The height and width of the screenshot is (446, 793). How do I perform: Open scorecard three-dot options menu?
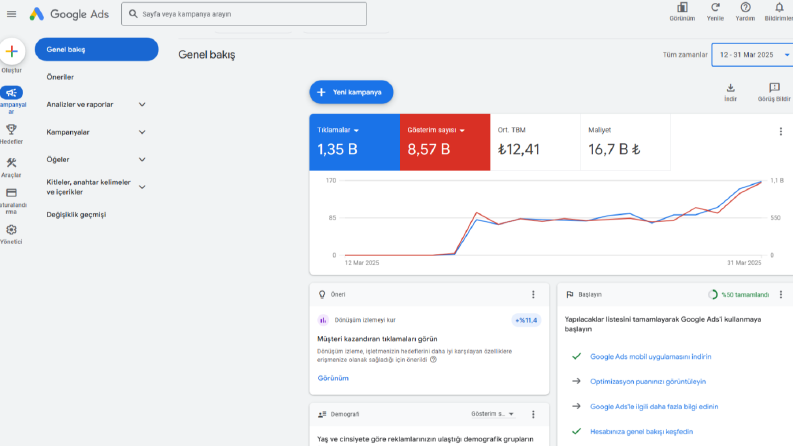click(781, 131)
